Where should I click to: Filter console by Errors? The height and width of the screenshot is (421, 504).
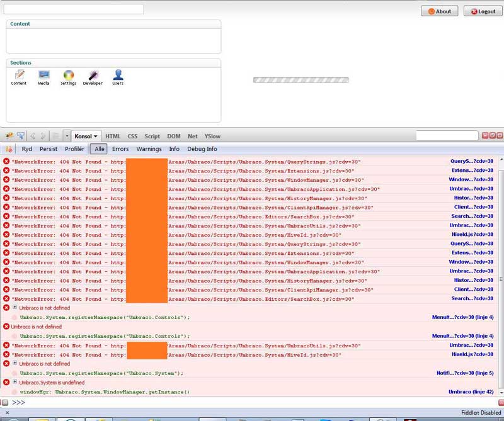click(x=120, y=149)
